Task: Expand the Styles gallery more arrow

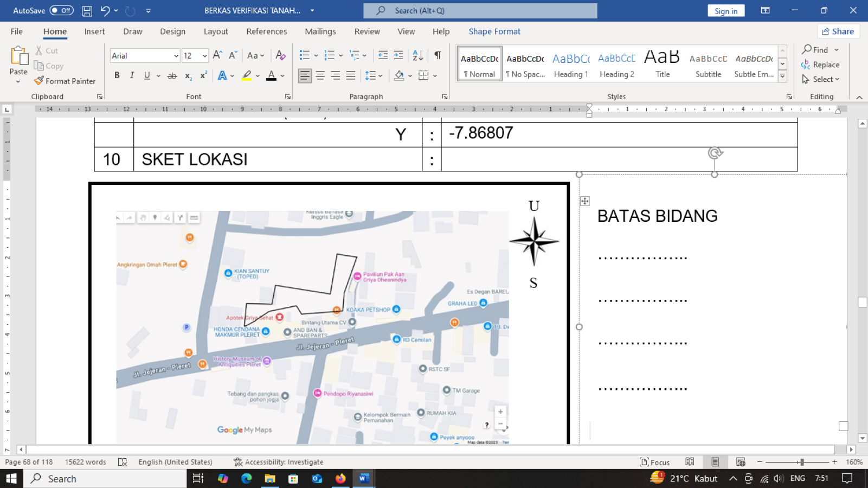Action: (x=782, y=76)
